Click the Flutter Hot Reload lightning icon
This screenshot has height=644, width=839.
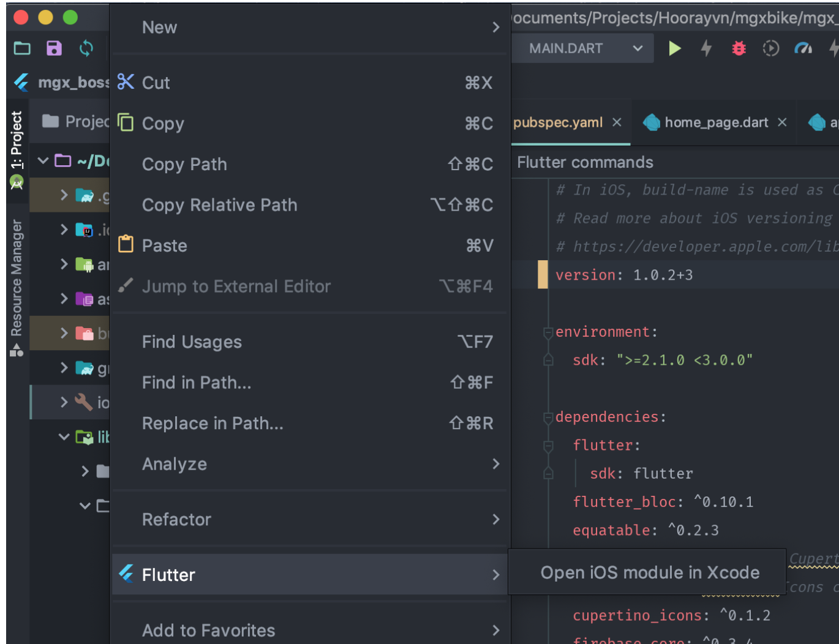706,48
